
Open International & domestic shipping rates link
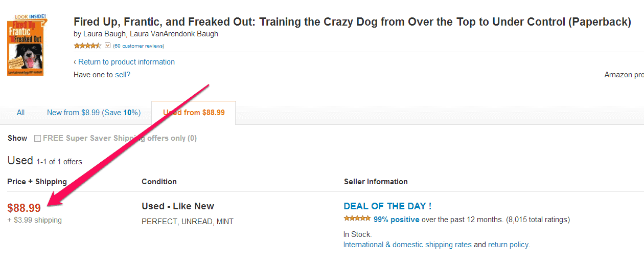[x=407, y=245]
